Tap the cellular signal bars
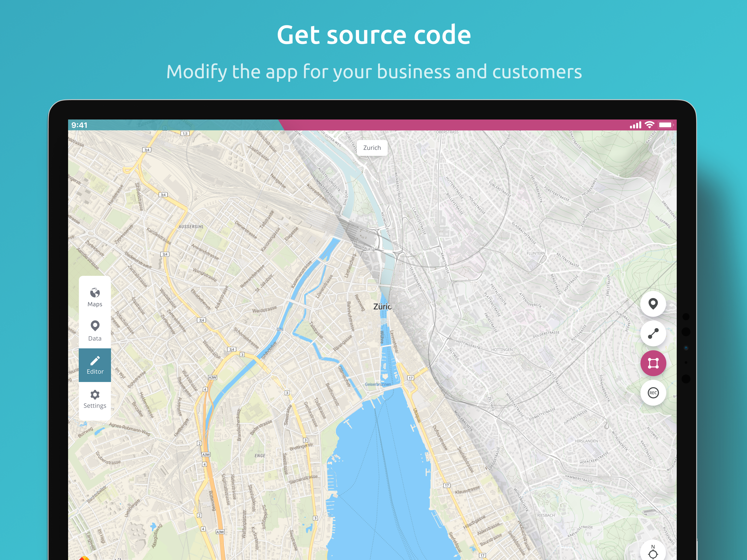747x560 pixels. 635,125
